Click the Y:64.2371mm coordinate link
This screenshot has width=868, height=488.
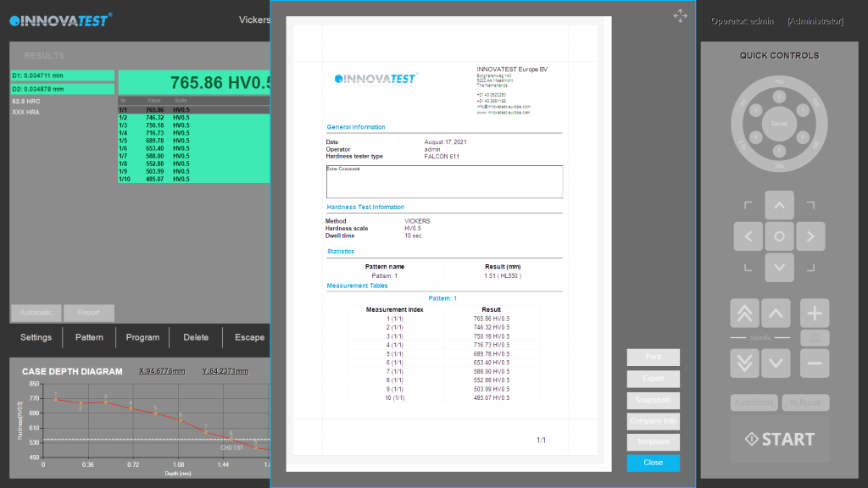click(x=225, y=371)
